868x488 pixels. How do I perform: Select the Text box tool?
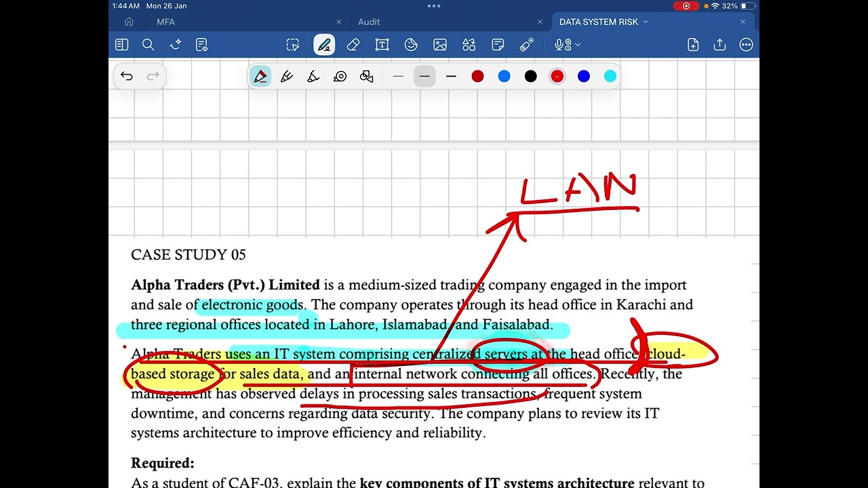tap(382, 45)
